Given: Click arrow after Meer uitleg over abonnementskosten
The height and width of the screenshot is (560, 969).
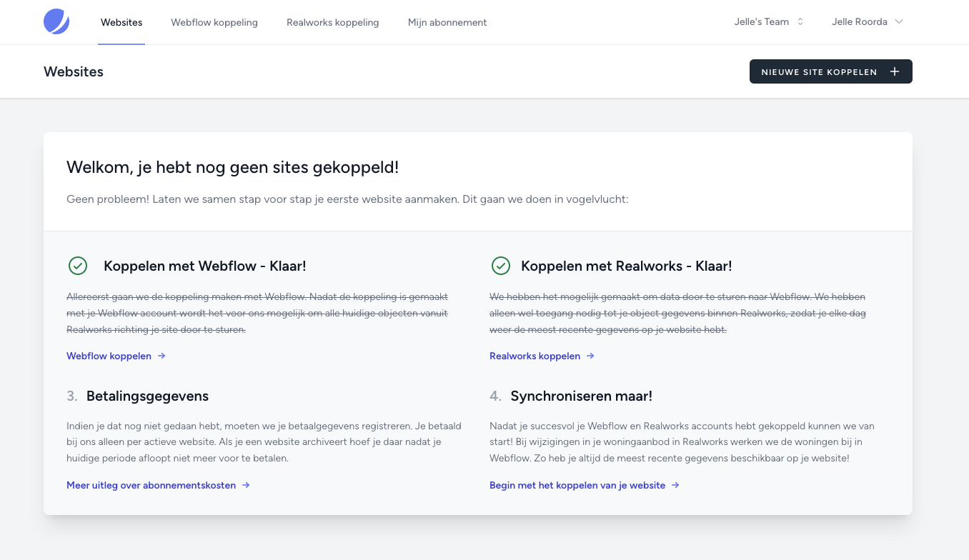Looking at the screenshot, I should point(246,485).
